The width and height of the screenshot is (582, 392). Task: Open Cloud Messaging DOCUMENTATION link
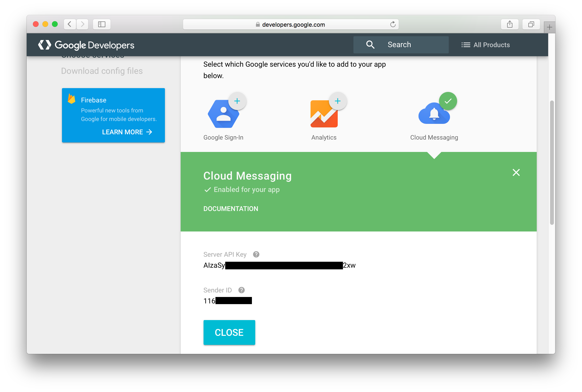pos(231,209)
